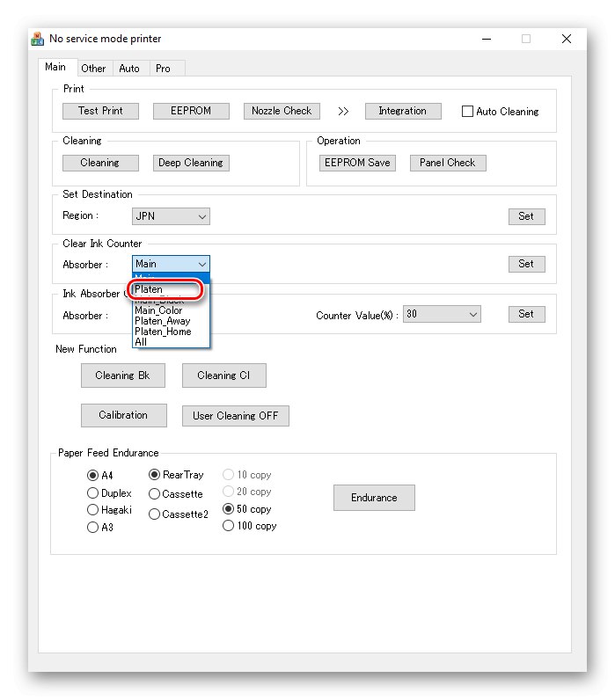Select the 50 copy option
Screen dimensions: 615x700
[228, 509]
